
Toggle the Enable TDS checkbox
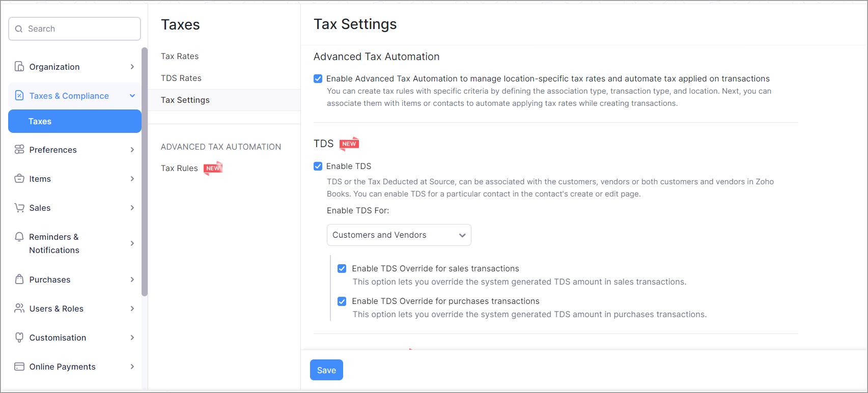318,166
